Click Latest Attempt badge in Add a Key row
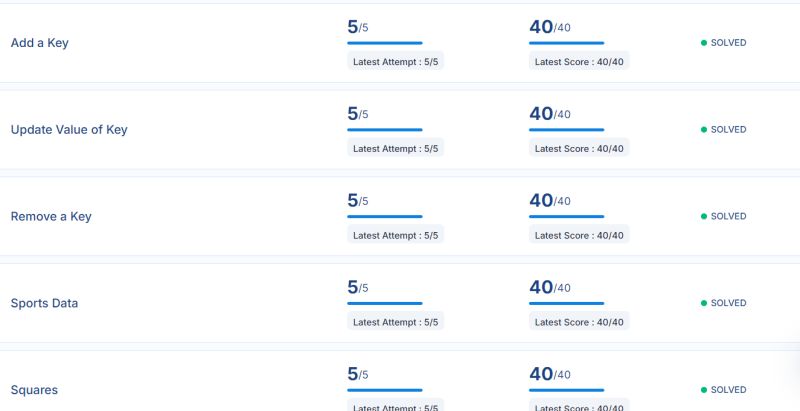 395,62
